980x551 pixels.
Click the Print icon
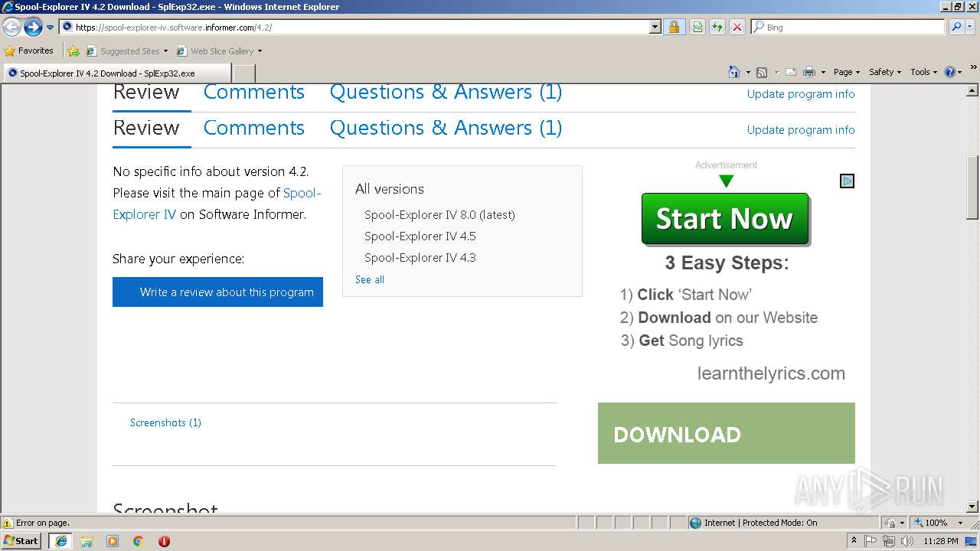click(809, 72)
